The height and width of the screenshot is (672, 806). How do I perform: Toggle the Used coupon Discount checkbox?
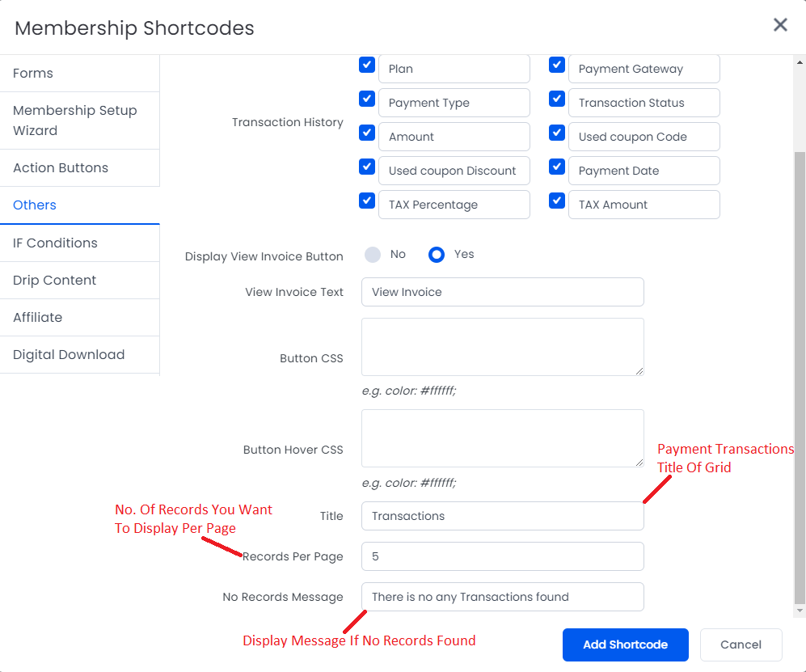[366, 167]
